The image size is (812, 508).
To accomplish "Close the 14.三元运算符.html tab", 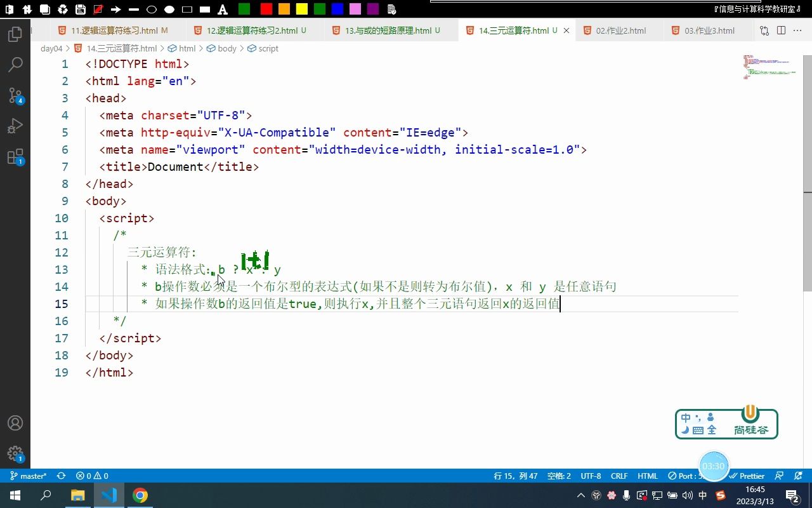I will coord(566,30).
